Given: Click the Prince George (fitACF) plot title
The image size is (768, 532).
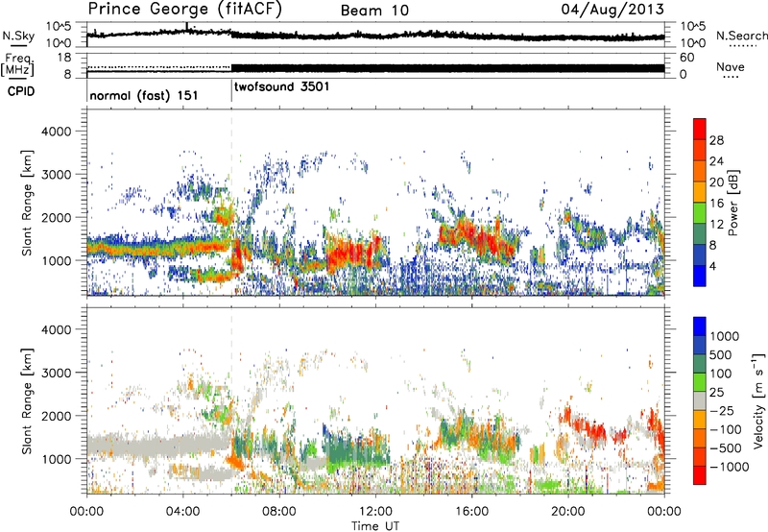Looking at the screenshot, I should click(184, 10).
